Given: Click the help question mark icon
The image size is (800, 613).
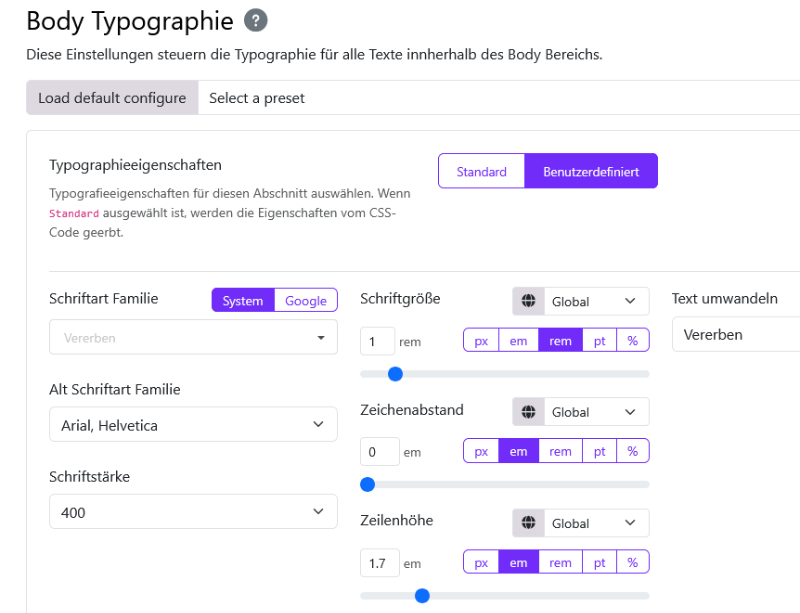Looking at the screenshot, I should coord(257,20).
